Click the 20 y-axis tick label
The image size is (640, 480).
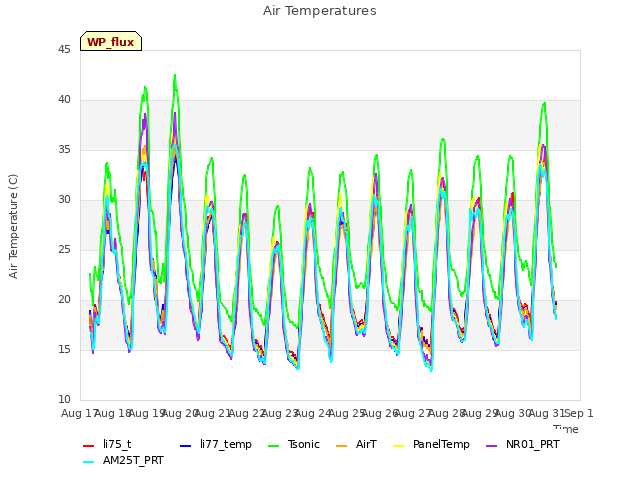[x=64, y=300]
